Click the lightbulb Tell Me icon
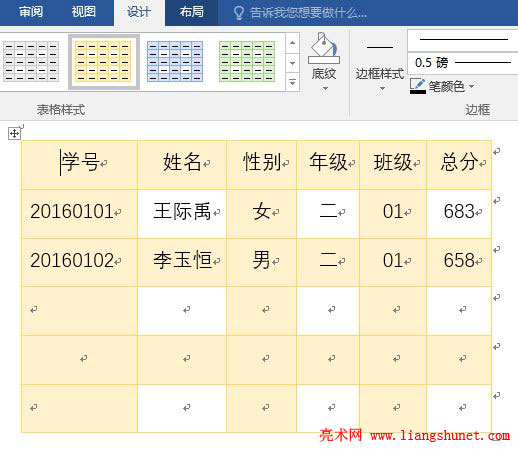 click(x=238, y=13)
